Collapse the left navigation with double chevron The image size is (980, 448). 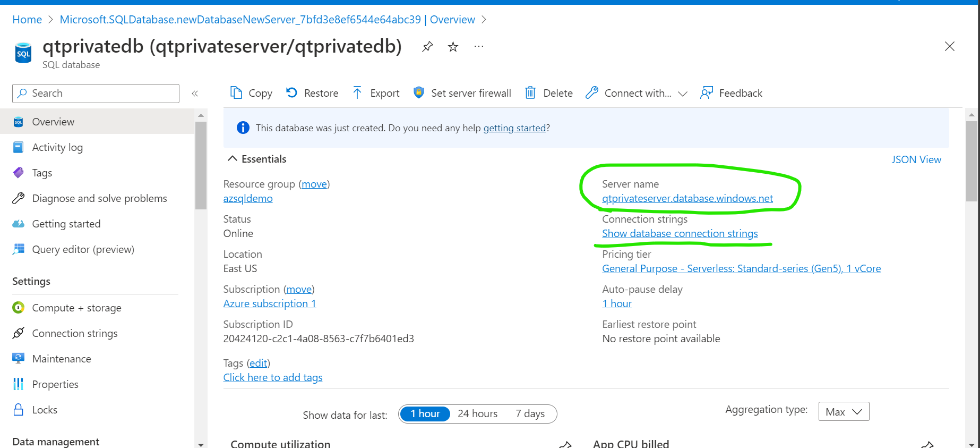click(195, 94)
